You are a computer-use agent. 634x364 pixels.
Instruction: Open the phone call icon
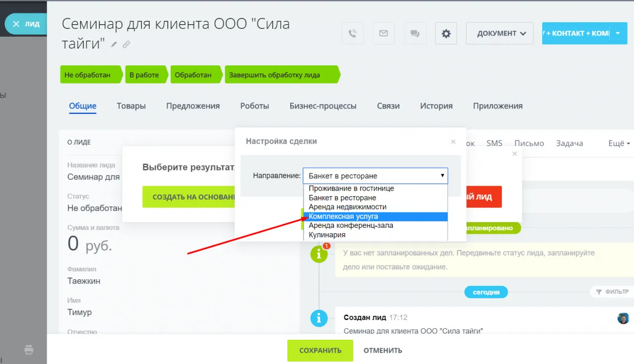tap(353, 33)
